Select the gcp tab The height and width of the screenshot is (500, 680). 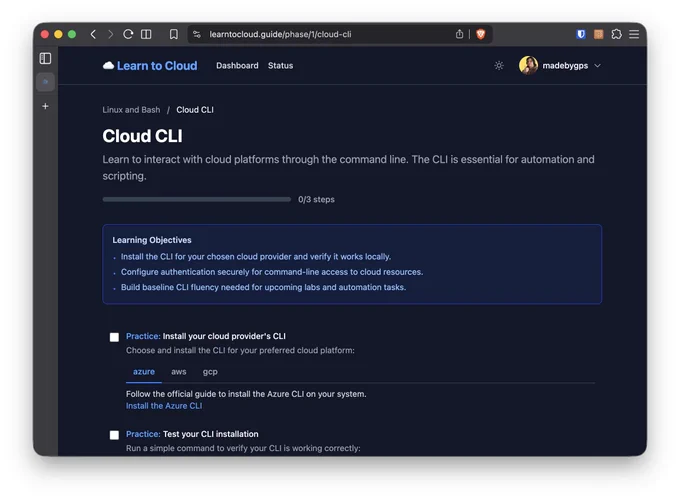[210, 372]
